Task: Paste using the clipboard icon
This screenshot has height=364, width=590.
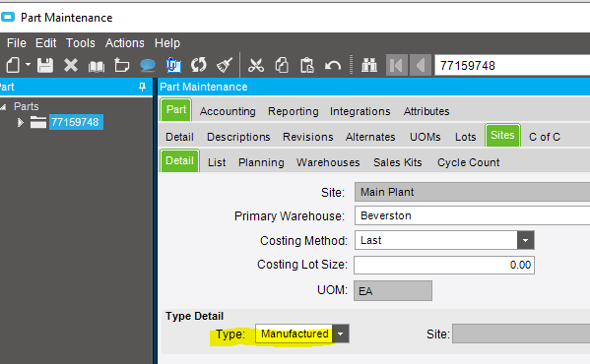Action: 307,65
